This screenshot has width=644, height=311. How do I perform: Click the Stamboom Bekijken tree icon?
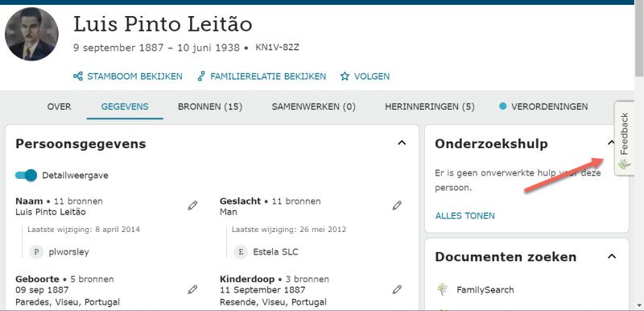click(77, 76)
